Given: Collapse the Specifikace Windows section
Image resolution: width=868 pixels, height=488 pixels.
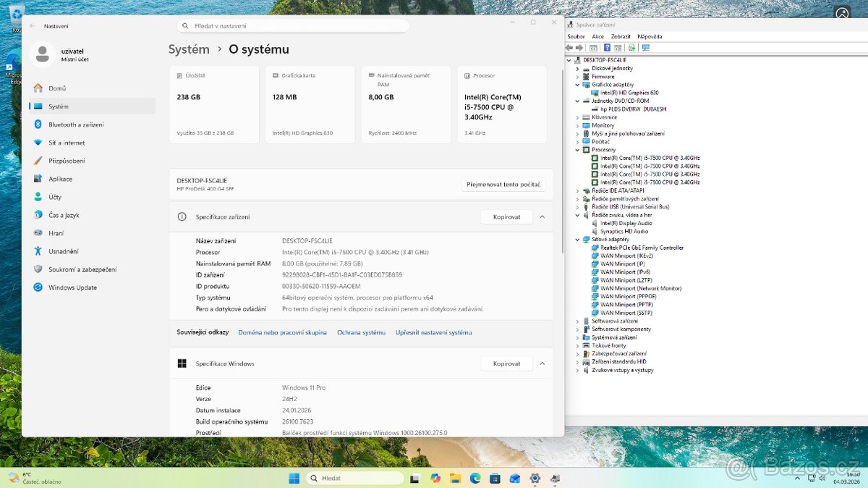Looking at the screenshot, I should click(542, 363).
